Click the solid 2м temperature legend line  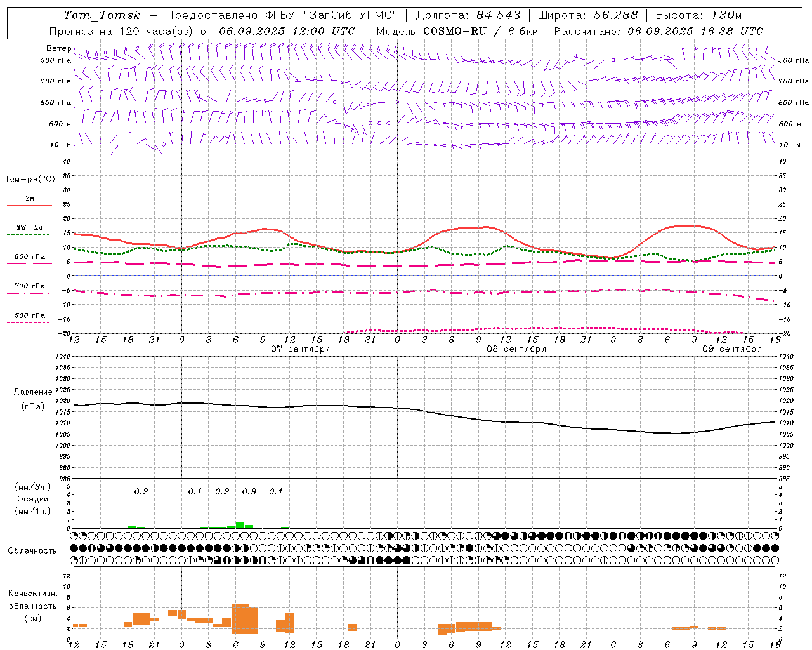tap(29, 205)
